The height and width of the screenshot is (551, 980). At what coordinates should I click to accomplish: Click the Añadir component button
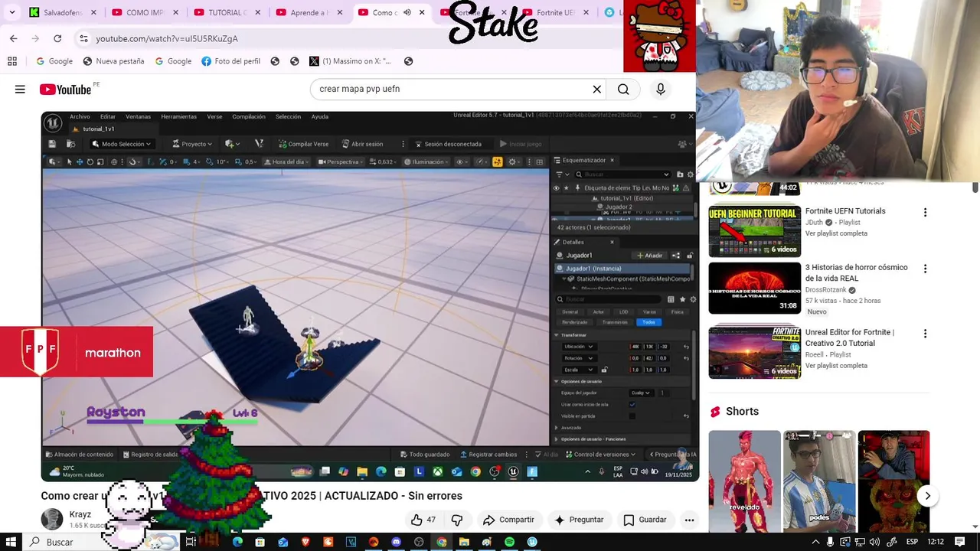[650, 255]
